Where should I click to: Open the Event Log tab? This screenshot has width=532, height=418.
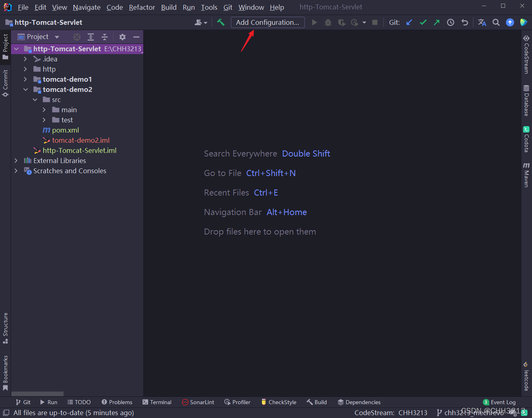499,402
